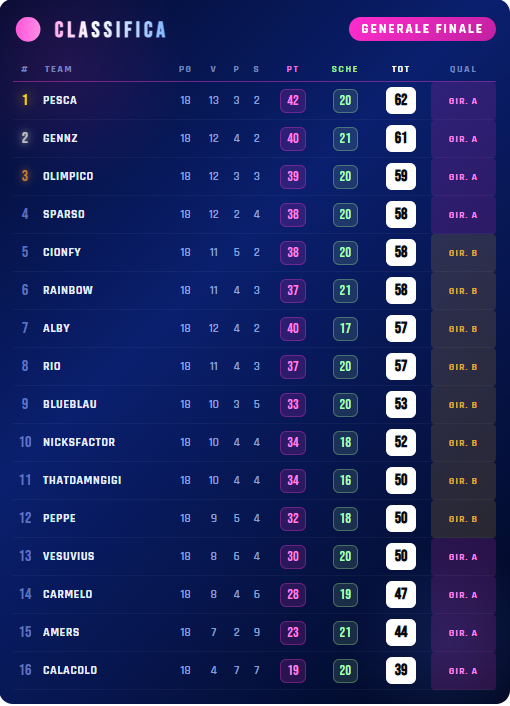Click ALBY's green 17 sche badge

pos(345,328)
